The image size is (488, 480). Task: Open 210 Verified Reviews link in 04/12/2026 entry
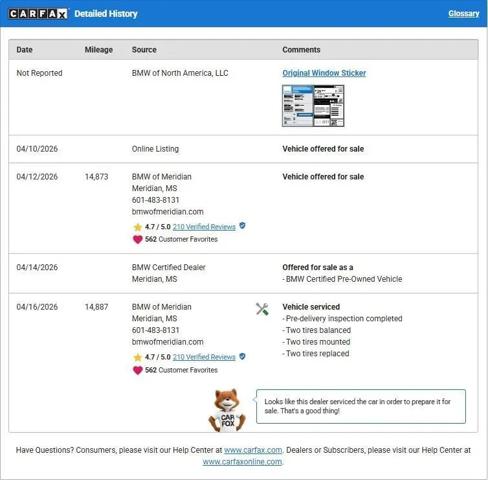point(204,227)
